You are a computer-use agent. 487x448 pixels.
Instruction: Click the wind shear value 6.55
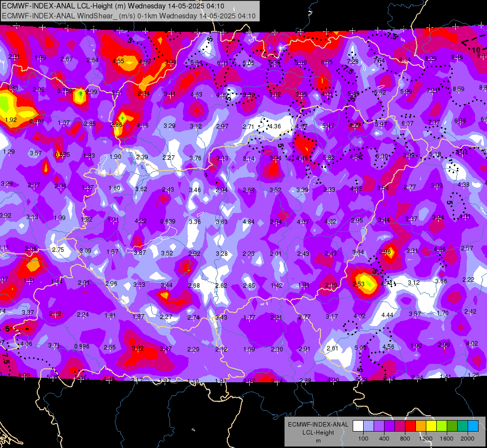coord(327,62)
